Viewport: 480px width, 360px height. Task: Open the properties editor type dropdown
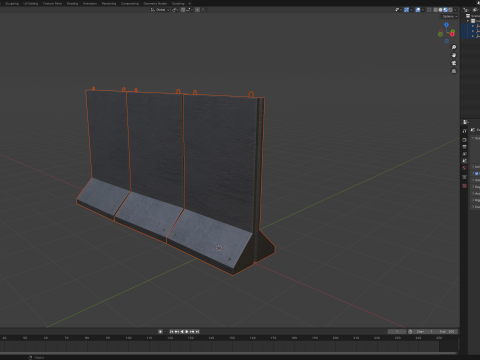[x=466, y=122]
